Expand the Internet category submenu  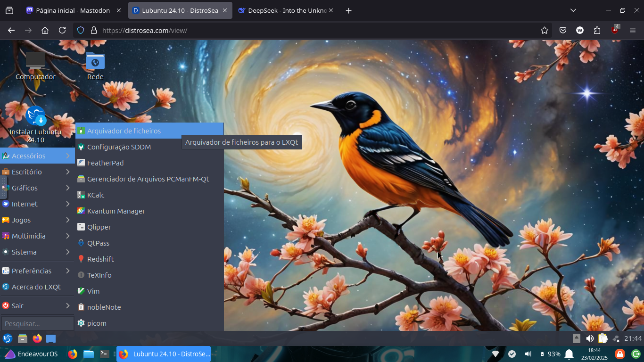point(37,204)
